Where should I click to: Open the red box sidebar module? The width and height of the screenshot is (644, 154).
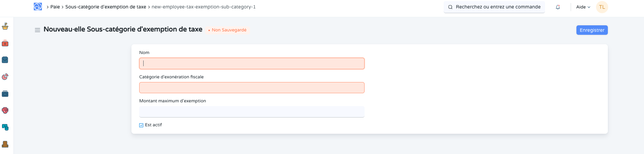click(5, 43)
